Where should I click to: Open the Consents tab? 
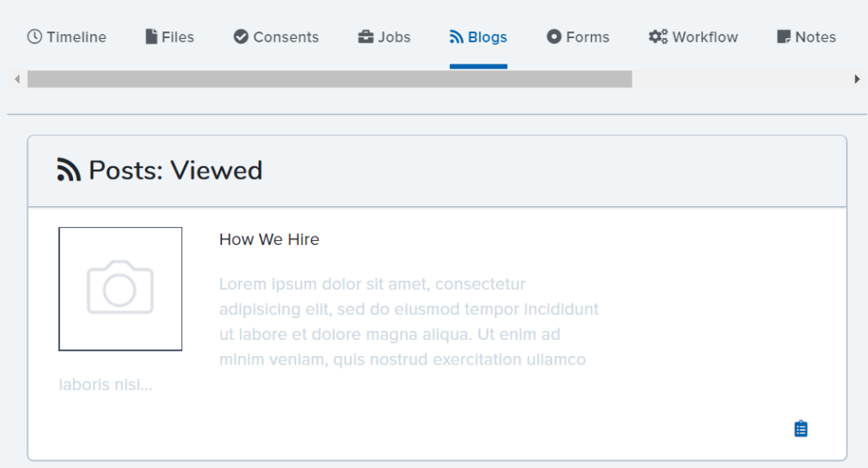(x=275, y=36)
